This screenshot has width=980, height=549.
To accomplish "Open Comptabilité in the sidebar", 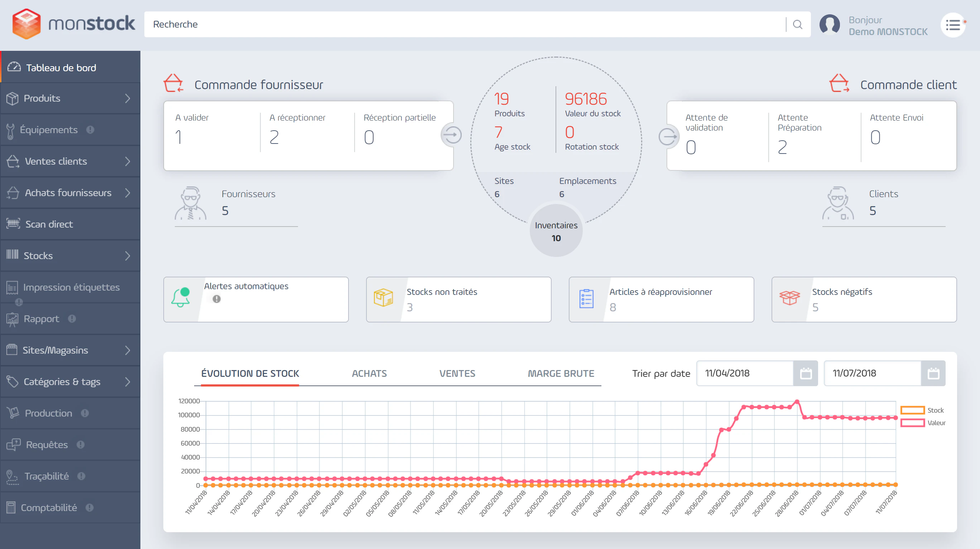I will (x=70, y=508).
